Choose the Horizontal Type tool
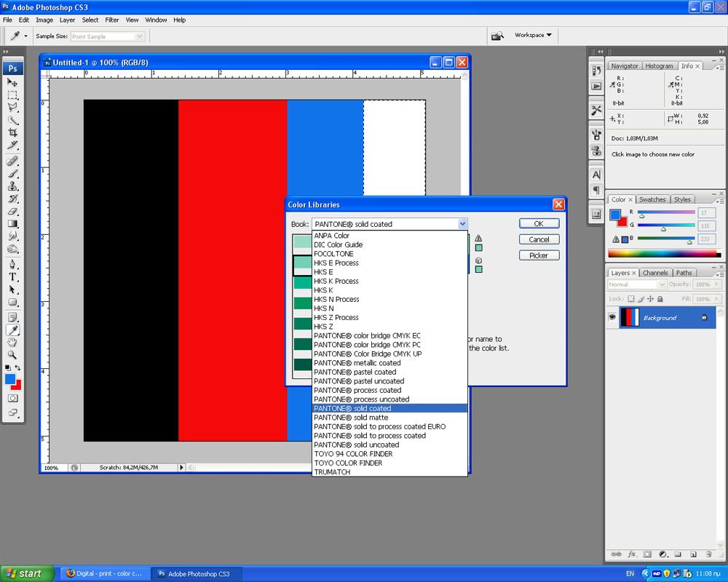 13,277
